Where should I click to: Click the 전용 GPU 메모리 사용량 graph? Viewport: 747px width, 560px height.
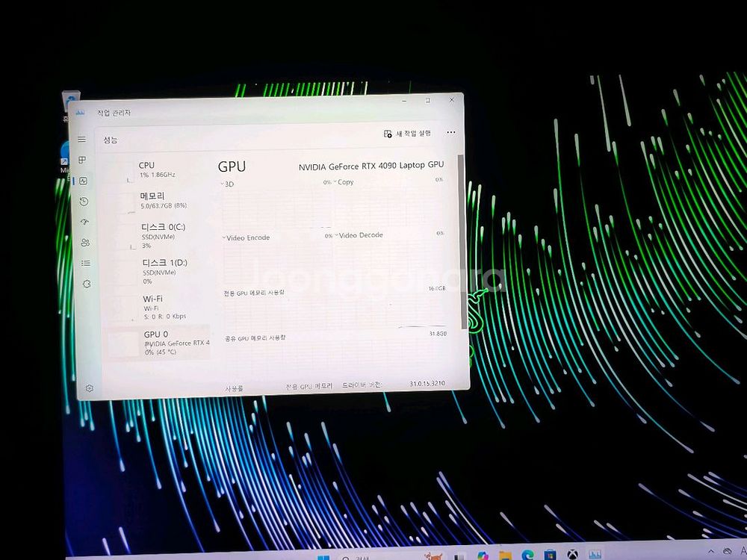(x=335, y=312)
